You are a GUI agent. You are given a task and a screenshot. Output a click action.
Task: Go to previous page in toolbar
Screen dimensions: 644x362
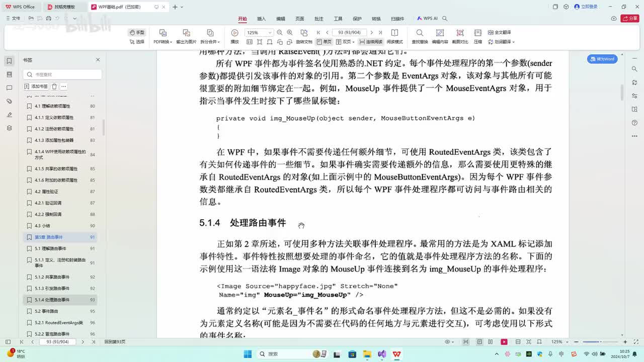pyautogui.click(x=327, y=33)
